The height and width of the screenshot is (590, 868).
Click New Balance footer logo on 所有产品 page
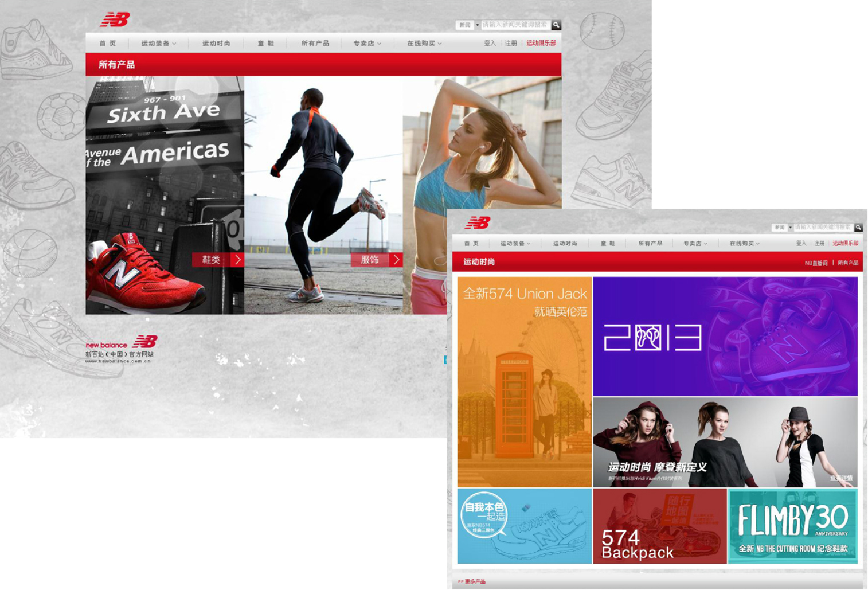click(x=121, y=349)
